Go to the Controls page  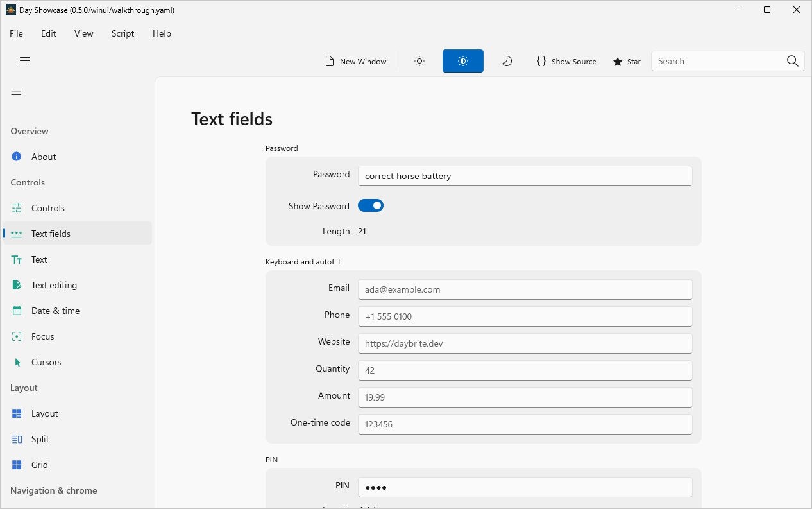(x=78, y=208)
